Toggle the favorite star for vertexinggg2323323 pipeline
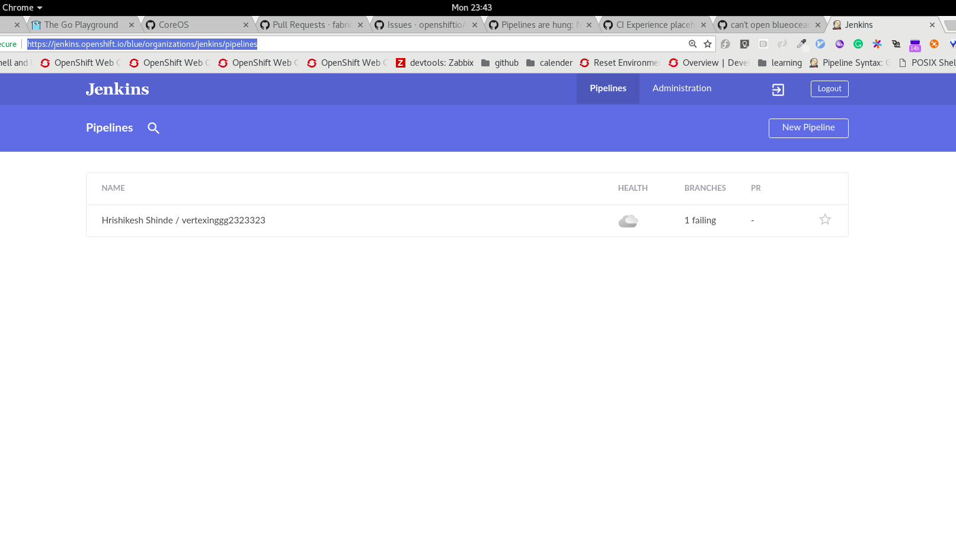 click(x=825, y=219)
